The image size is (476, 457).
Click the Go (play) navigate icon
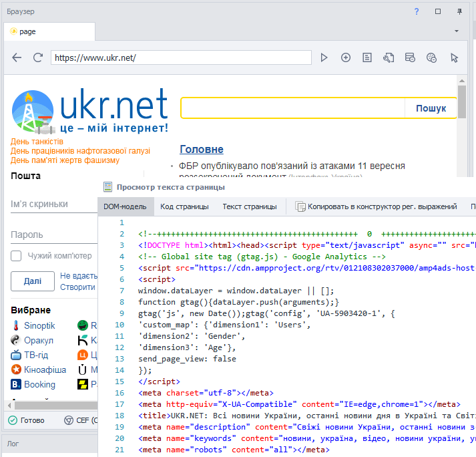pyautogui.click(x=324, y=57)
